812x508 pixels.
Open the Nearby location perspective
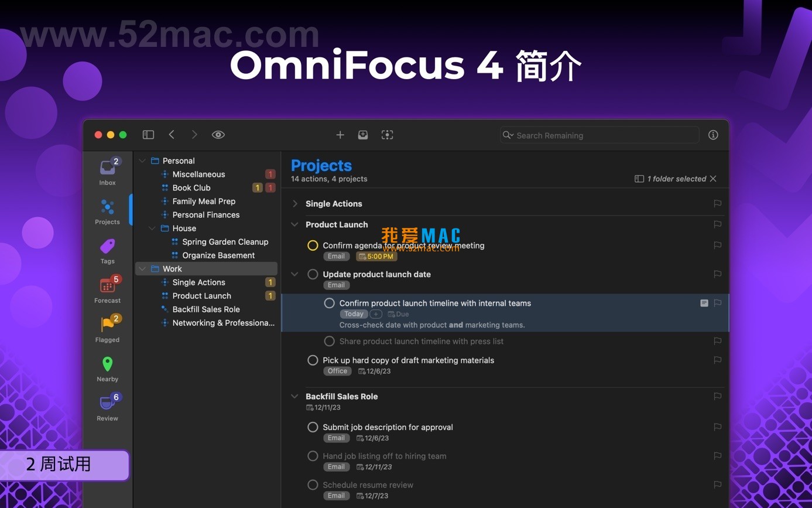pos(108,369)
